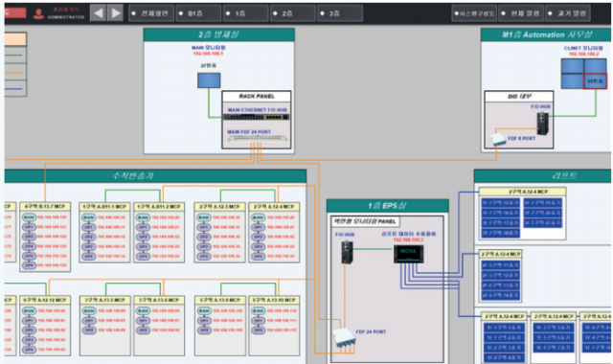
Task: Select the MOXA data collector device
Action: click(x=409, y=254)
